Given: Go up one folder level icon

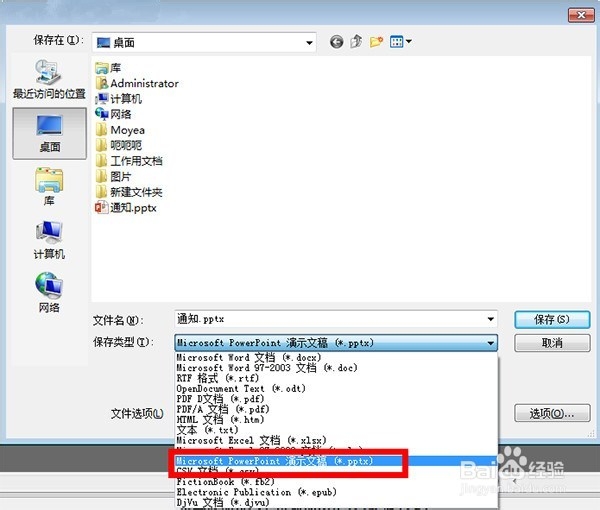Looking at the screenshot, I should tap(356, 41).
